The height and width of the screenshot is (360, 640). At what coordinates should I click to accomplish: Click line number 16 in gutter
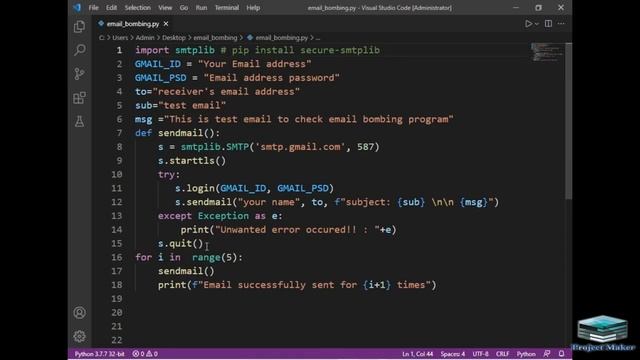tap(117, 257)
